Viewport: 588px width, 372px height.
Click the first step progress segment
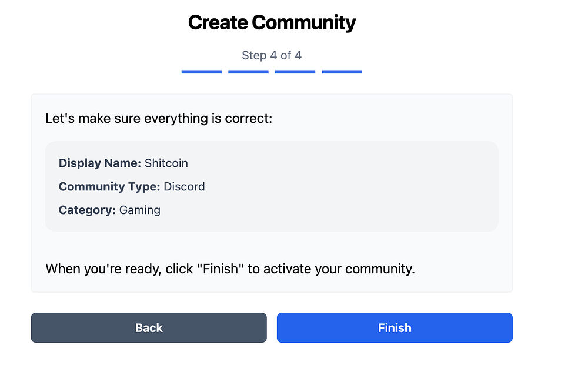[202, 72]
